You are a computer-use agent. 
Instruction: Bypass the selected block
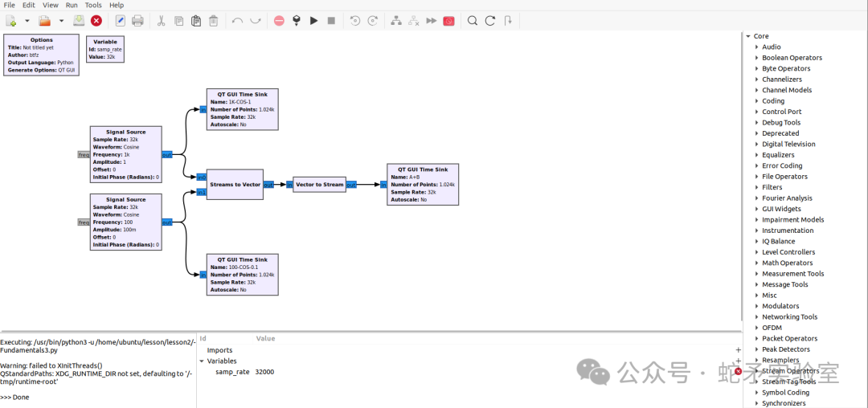432,21
